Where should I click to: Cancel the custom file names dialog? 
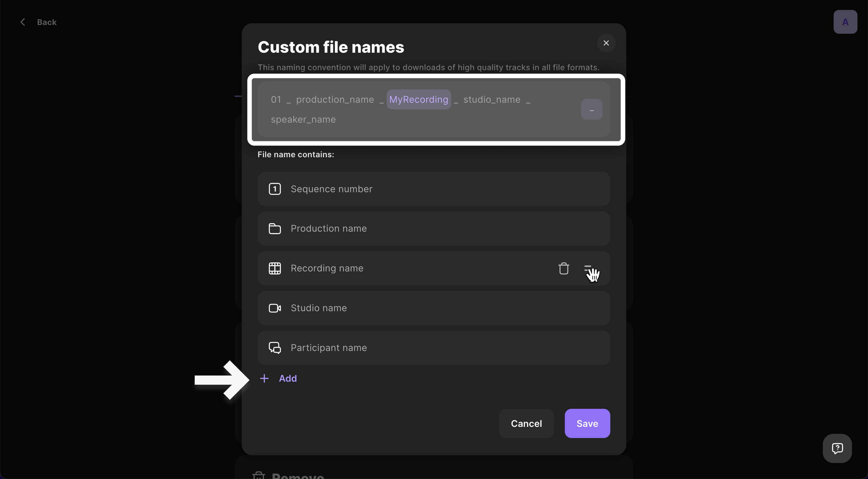526,424
